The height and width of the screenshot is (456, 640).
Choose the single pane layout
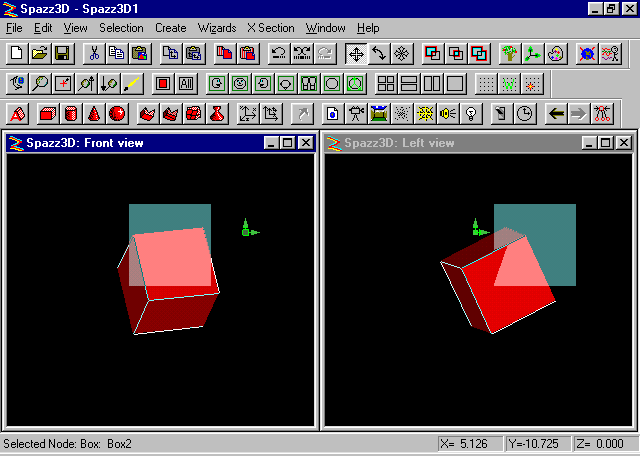(x=455, y=84)
